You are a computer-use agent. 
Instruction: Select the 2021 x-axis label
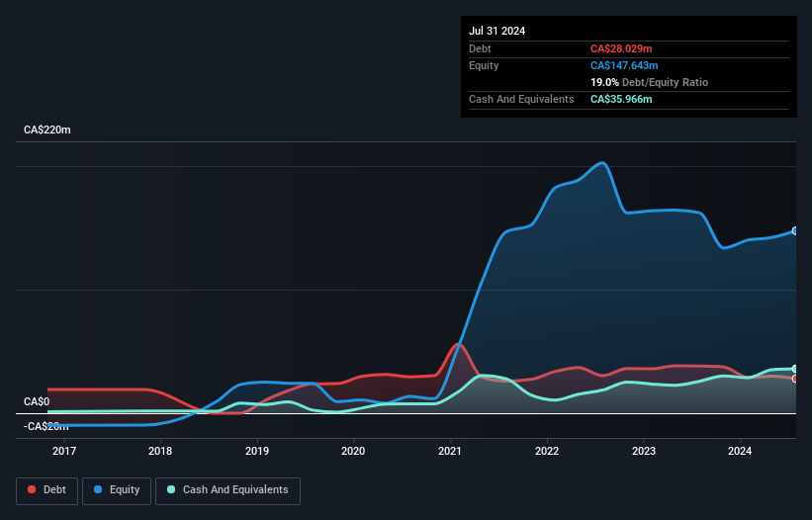450,451
